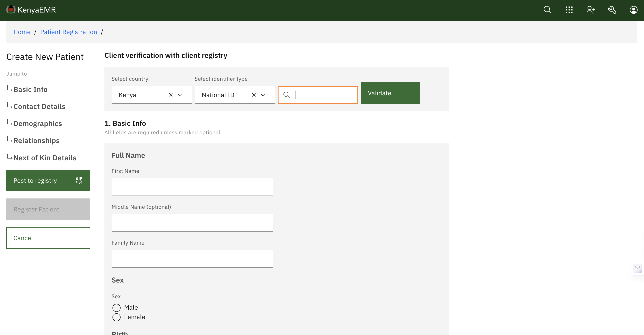The image size is (644, 335).
Task: Clear the National ID identifier with the X
Action: pyautogui.click(x=254, y=95)
